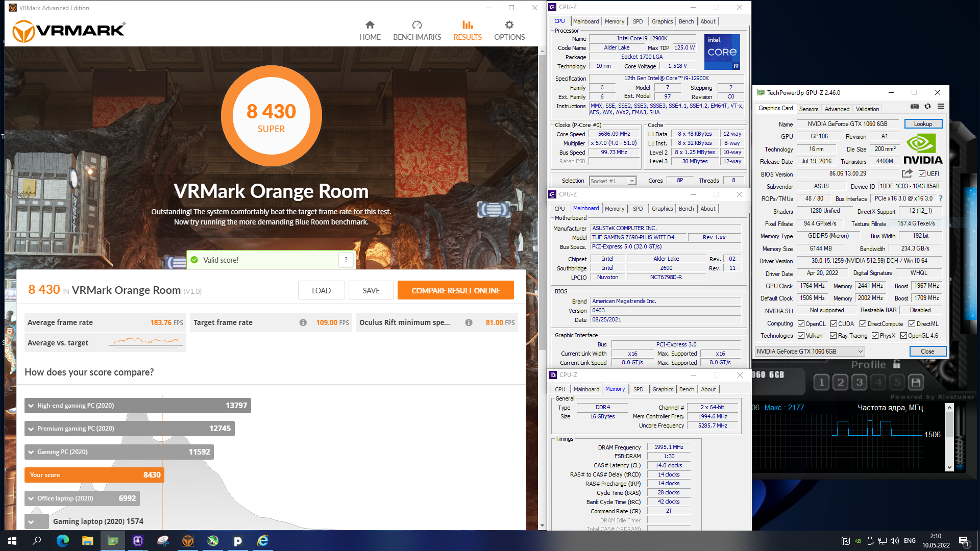Click the Lookup button in GPU-Z
This screenshot has width=980, height=551.
(923, 124)
